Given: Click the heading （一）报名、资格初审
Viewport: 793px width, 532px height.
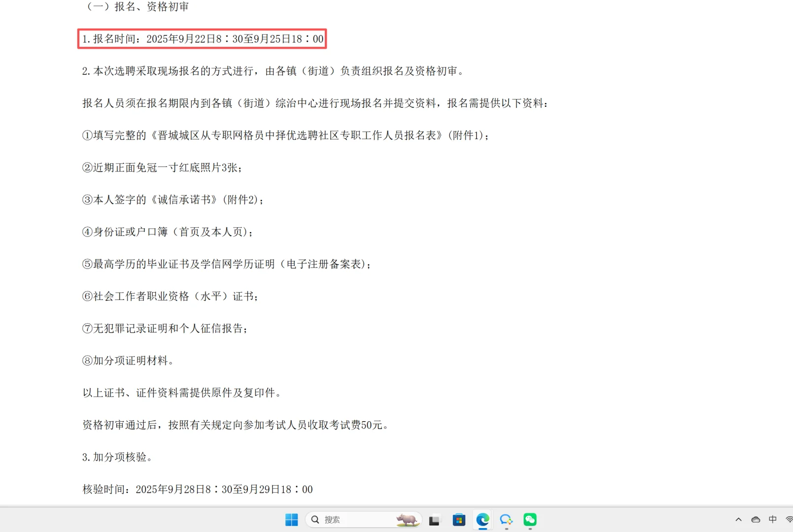Looking at the screenshot, I should click(x=137, y=7).
